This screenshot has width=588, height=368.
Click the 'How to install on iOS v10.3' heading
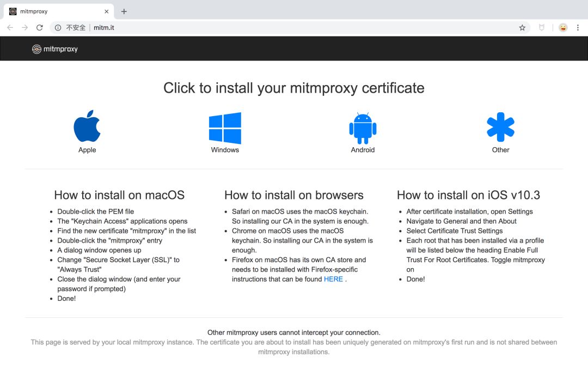468,195
